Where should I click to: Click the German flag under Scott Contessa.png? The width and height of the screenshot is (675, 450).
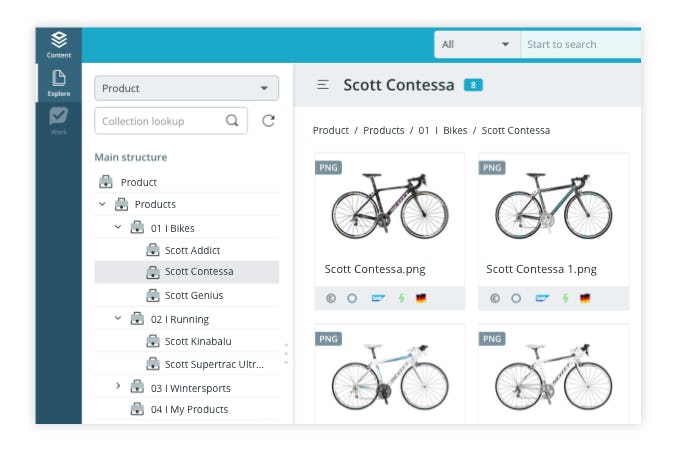tap(421, 298)
